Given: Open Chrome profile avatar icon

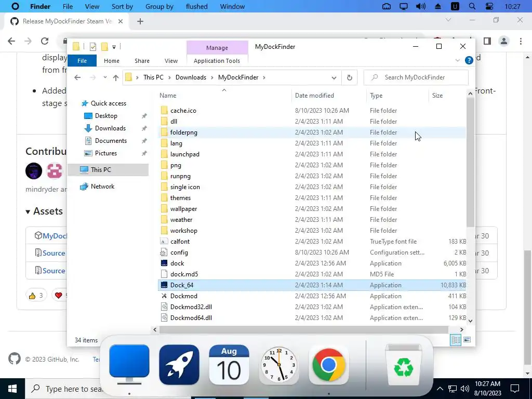Looking at the screenshot, I should coord(504,41).
